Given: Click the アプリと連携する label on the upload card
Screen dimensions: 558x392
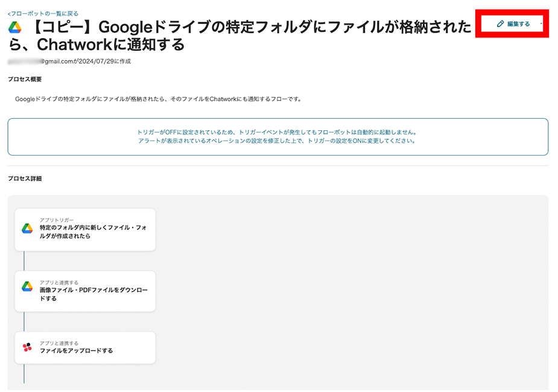Looking at the screenshot, I should (x=59, y=343).
